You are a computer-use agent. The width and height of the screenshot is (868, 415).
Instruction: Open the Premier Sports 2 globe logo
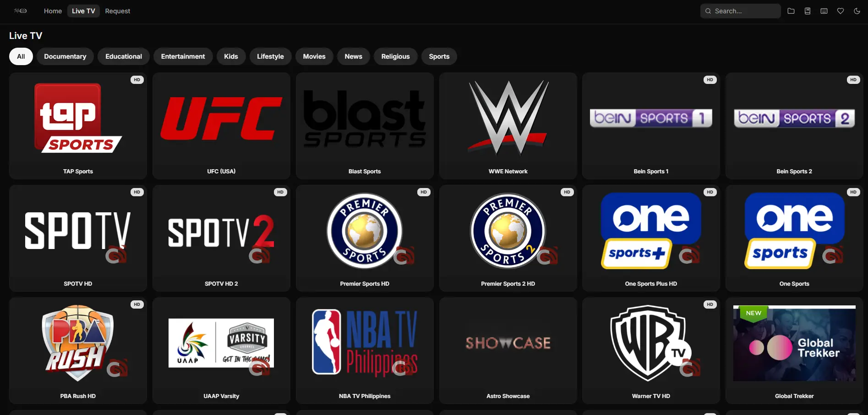pos(508,231)
